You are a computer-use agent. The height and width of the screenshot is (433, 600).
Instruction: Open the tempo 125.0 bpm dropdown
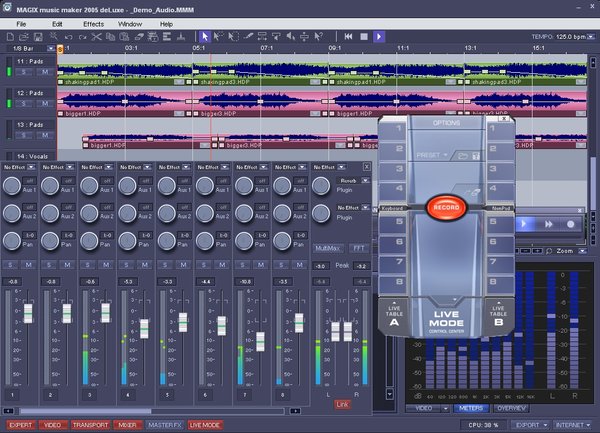[591, 37]
